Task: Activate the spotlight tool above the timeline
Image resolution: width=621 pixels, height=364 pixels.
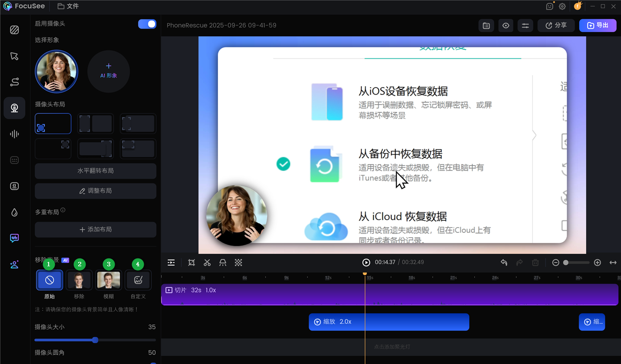Action: tap(223, 262)
